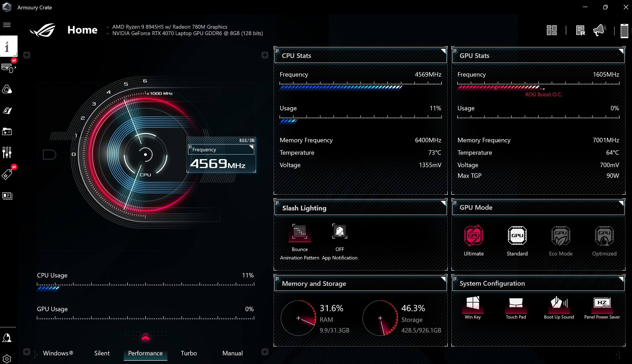Click the announcements megaphone icon
632x364 pixels.
pos(599,30)
